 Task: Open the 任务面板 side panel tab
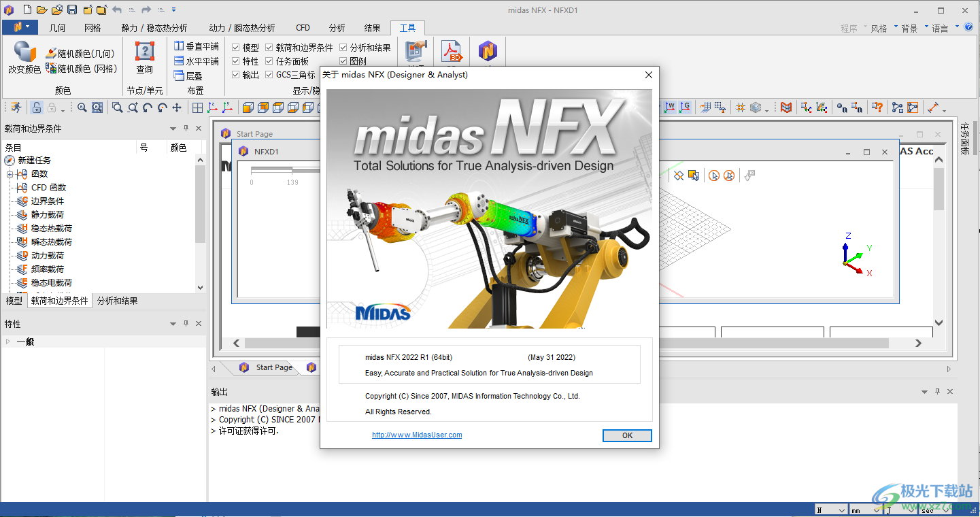(x=964, y=139)
